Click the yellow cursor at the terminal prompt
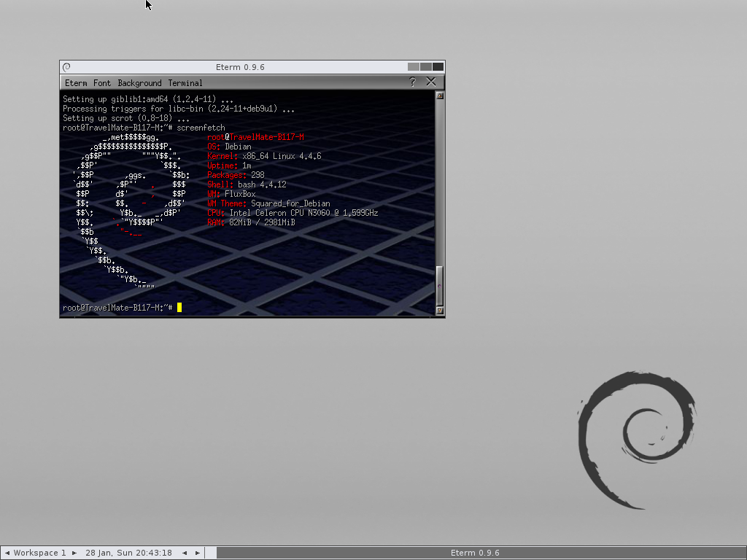Image resolution: width=747 pixels, height=560 pixels. [179, 308]
